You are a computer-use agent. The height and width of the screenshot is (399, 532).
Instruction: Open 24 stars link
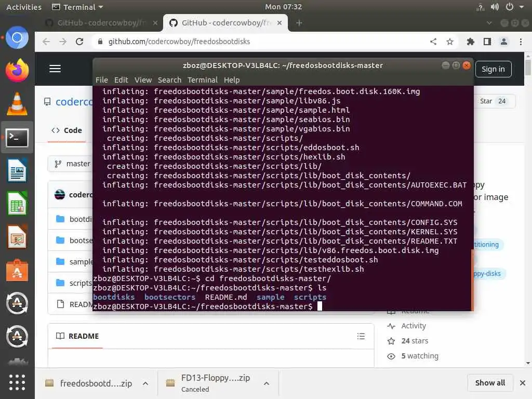[415, 341]
